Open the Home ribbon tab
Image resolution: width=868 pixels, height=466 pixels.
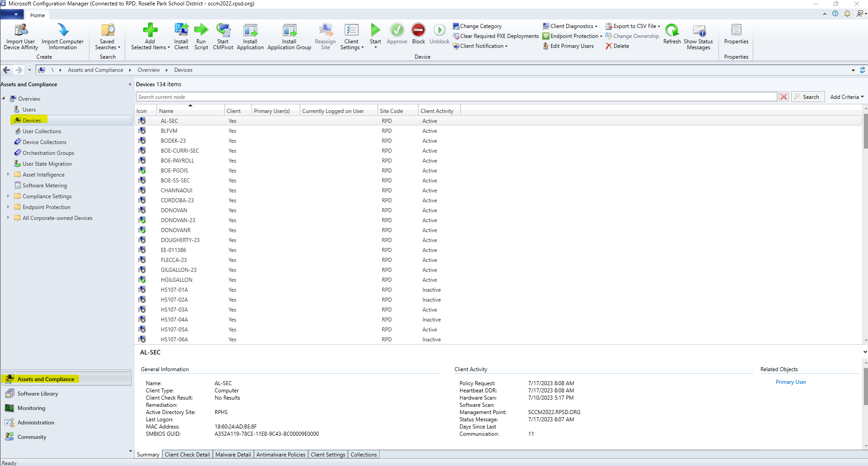click(x=38, y=15)
